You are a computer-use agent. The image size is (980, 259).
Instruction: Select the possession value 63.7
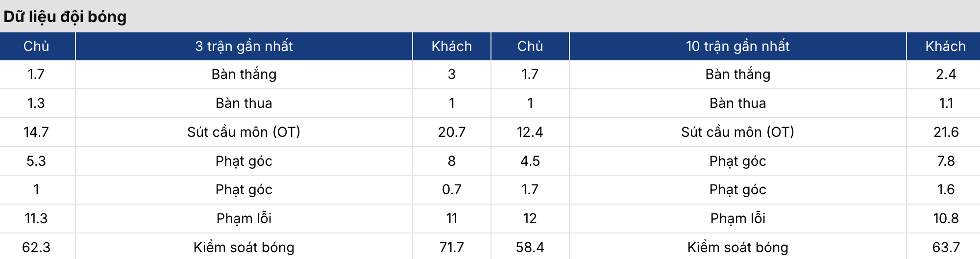[x=946, y=247]
